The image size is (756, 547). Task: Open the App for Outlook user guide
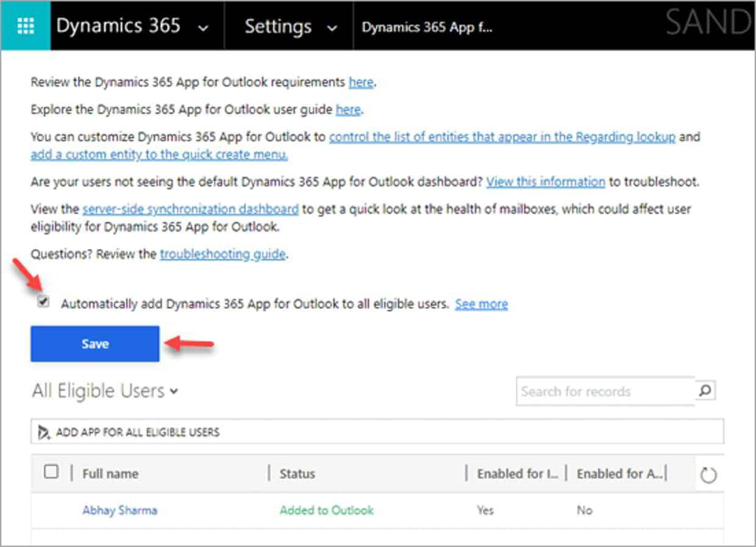348,110
